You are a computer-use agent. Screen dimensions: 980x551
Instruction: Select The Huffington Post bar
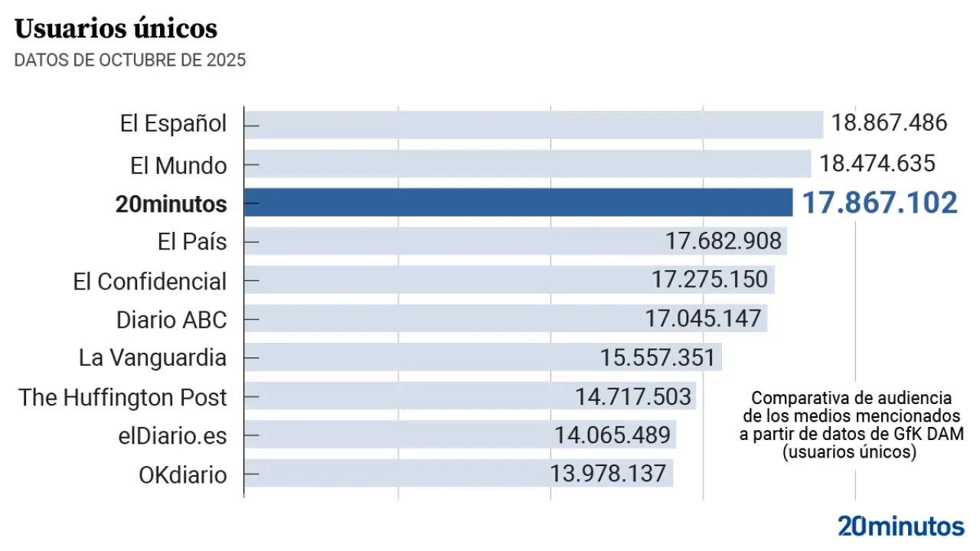[x=406, y=396]
